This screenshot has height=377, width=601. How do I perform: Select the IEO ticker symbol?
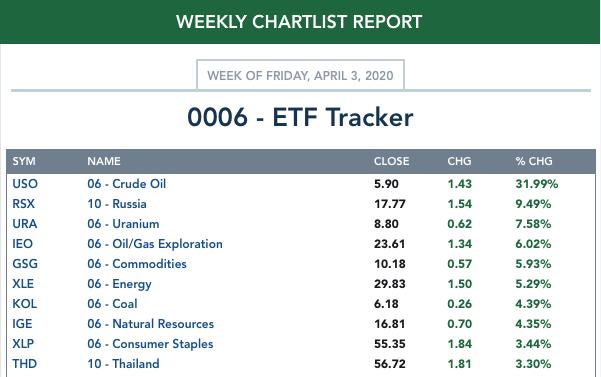pos(22,244)
